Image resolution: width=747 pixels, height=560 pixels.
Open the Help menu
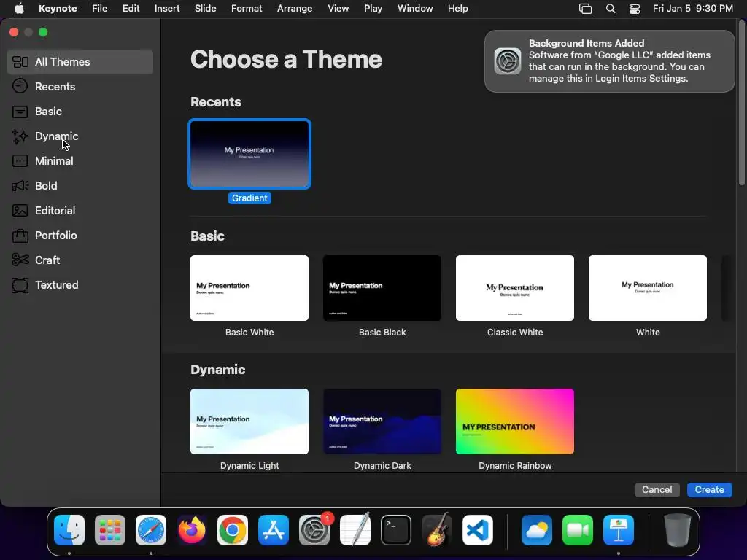tap(458, 9)
